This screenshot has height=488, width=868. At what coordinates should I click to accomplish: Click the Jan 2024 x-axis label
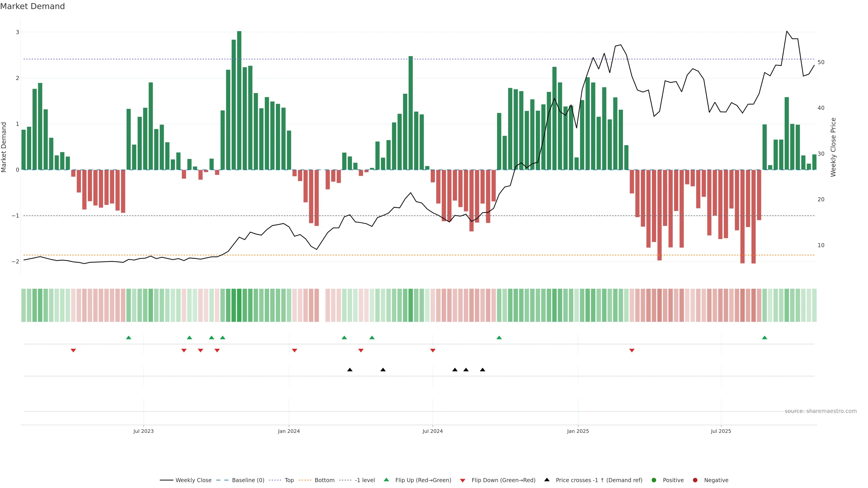tap(289, 431)
